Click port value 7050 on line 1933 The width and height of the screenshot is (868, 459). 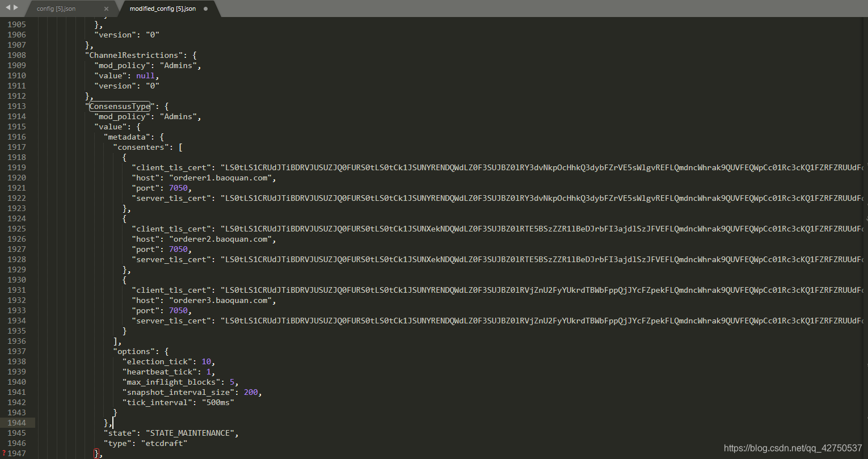(x=178, y=310)
